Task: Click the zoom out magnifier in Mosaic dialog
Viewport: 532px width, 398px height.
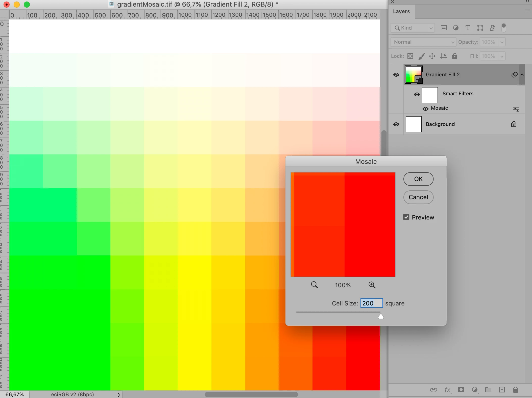Action: pos(314,285)
